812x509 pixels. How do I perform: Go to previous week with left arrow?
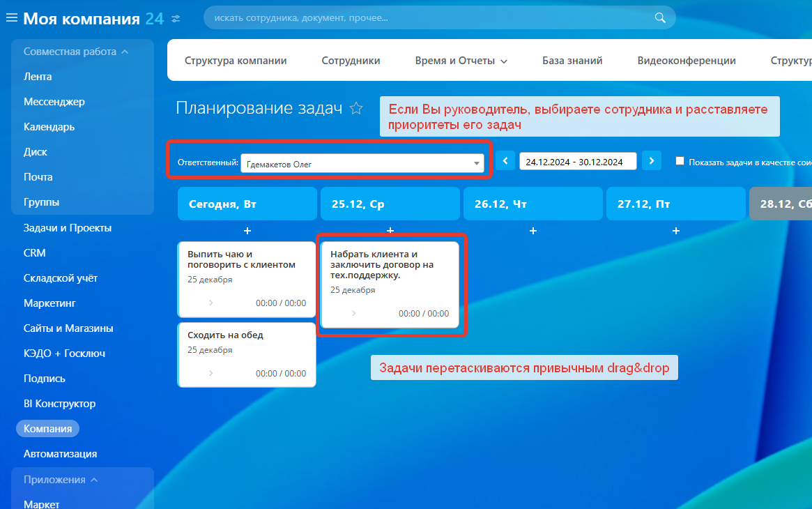(x=505, y=161)
